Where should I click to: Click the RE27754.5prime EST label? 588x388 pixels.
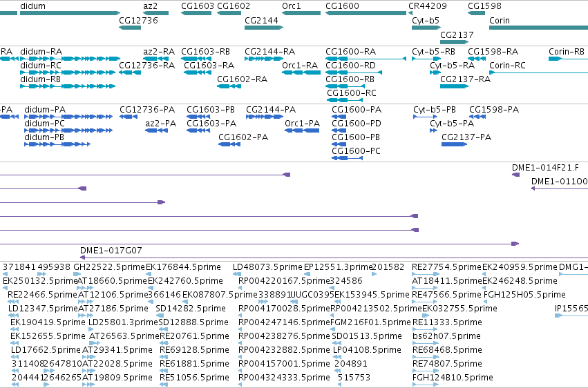point(446,267)
